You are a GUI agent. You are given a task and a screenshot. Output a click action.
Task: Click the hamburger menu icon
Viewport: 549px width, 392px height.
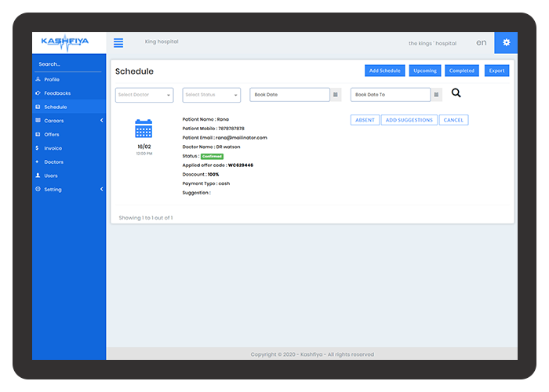[118, 43]
